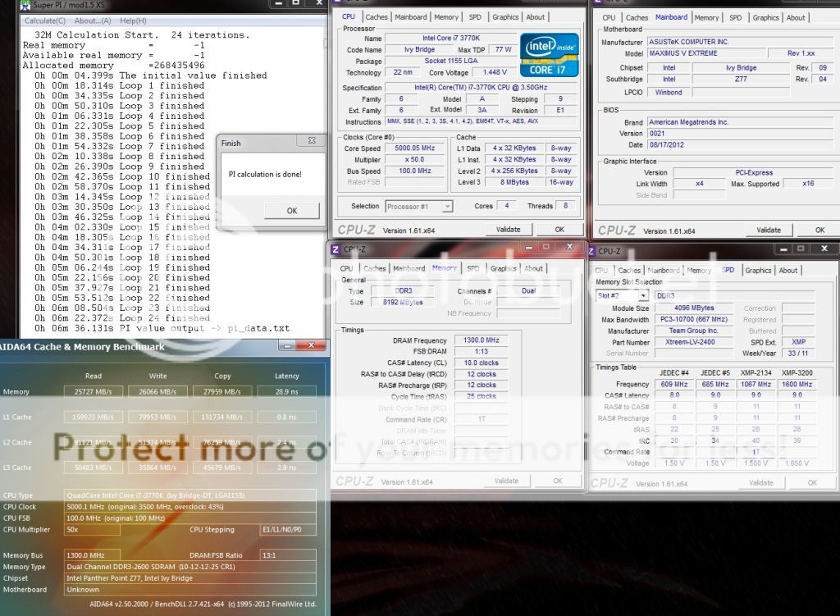Switch to SPD tab in DRAM Timings window
840x616 pixels.
click(473, 268)
